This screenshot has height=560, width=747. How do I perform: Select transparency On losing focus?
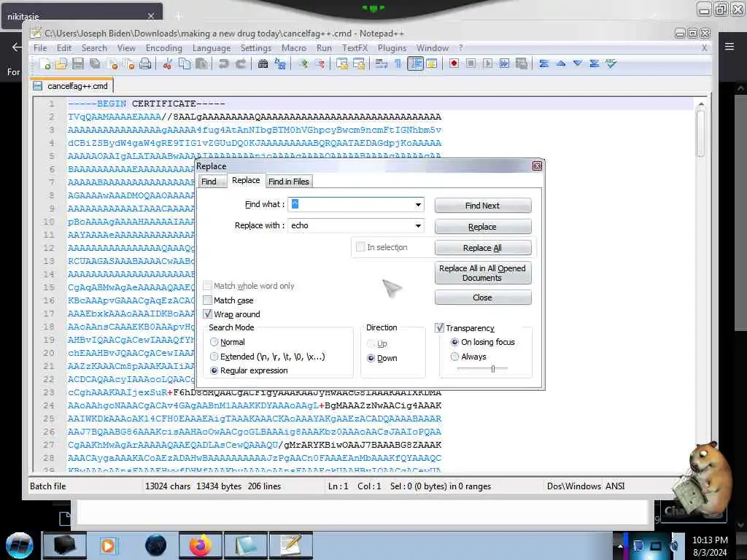pos(454,342)
